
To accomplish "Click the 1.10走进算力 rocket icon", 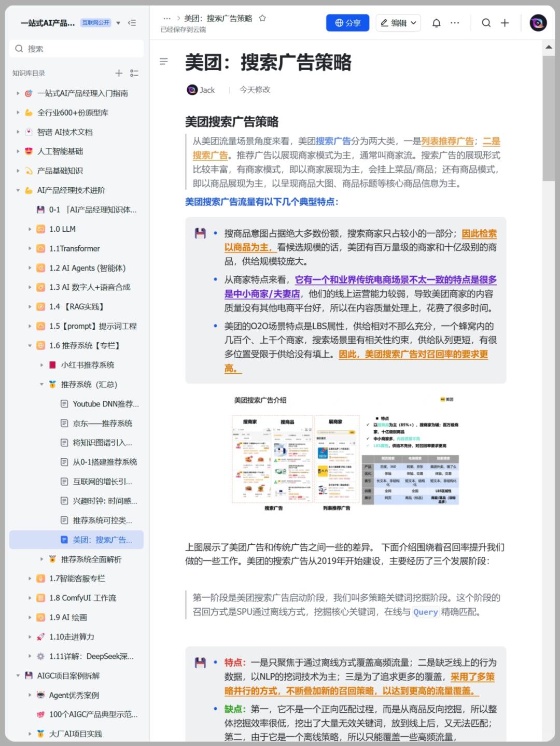I will tap(40, 637).
